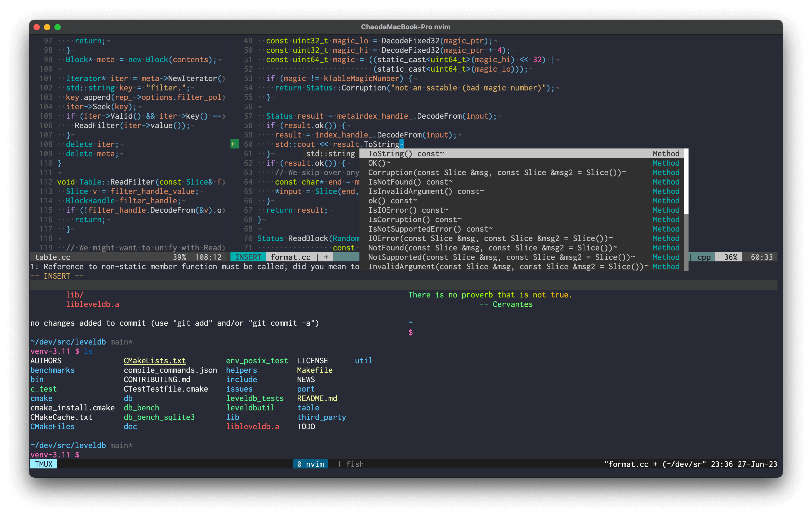The height and width of the screenshot is (516, 812).
Task: Click the TMUX session label in status bar
Action: point(43,464)
